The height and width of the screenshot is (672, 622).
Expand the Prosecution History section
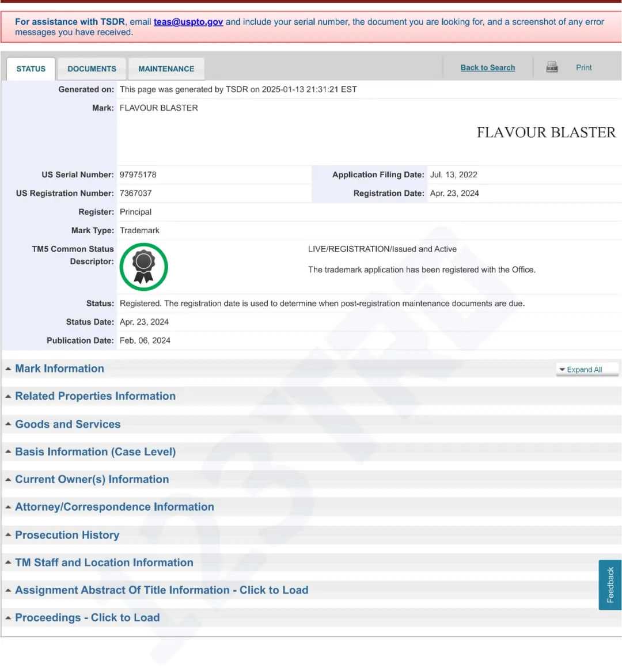click(67, 535)
